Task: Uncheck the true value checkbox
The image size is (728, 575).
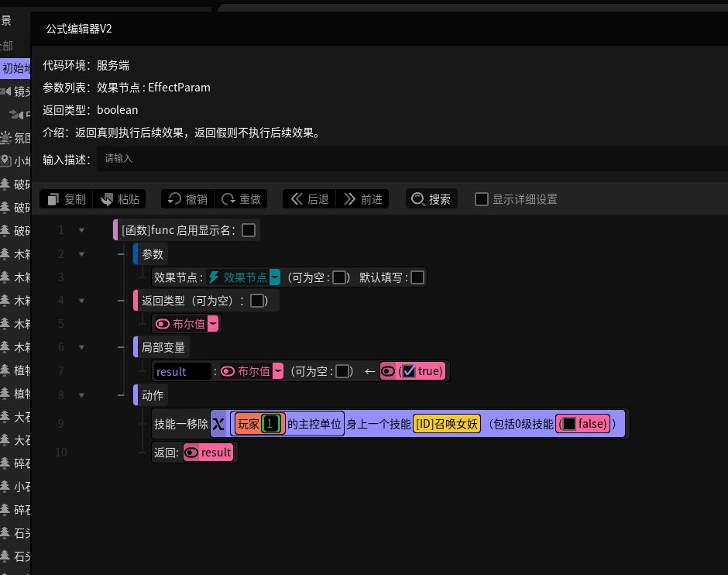Action: pos(409,370)
